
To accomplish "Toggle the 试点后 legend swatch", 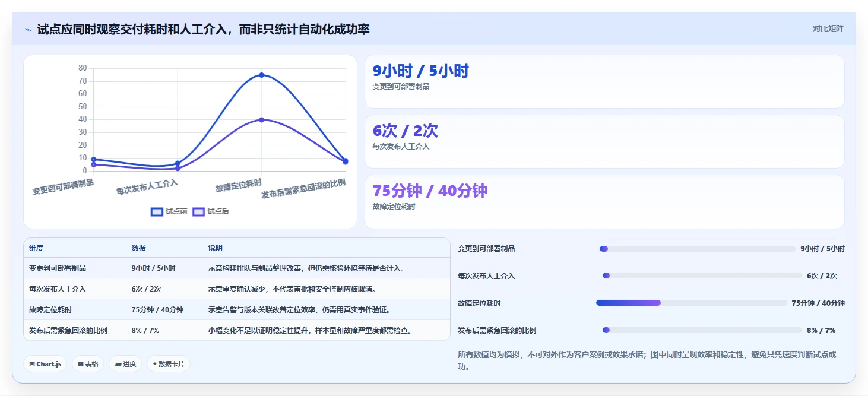I will [198, 211].
